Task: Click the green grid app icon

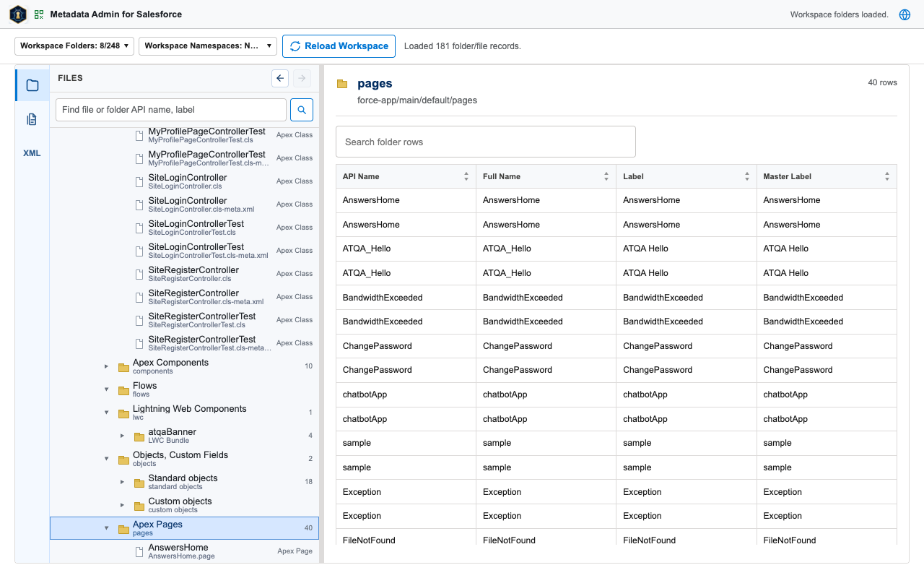Action: point(39,14)
